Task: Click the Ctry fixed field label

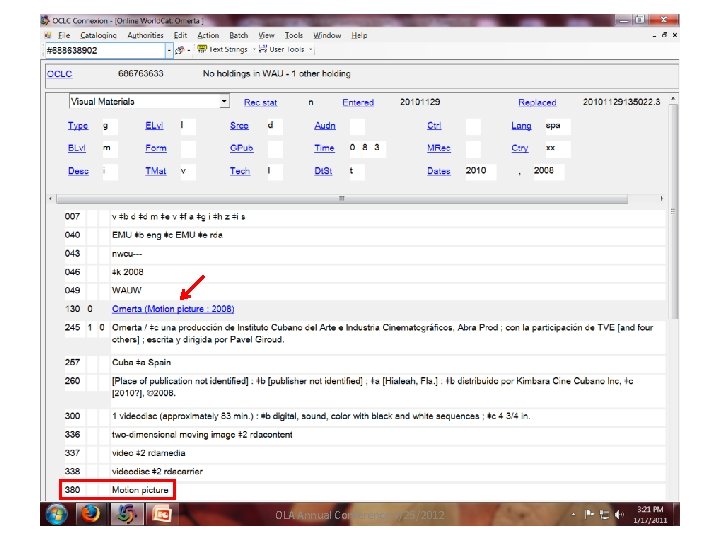Action: coord(520,148)
